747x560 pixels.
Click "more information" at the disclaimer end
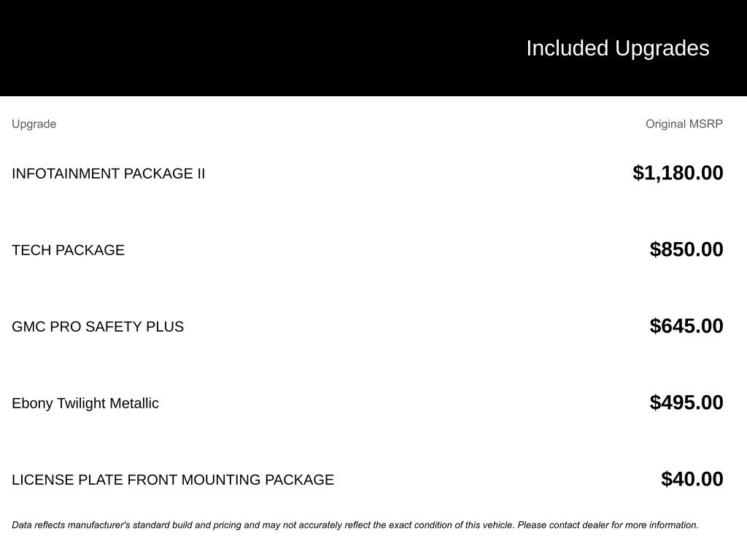pos(664,525)
